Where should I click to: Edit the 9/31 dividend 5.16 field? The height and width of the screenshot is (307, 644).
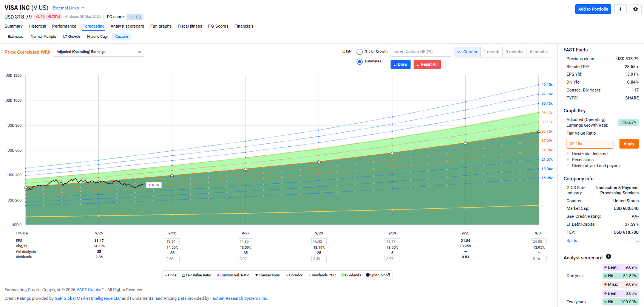(539, 259)
